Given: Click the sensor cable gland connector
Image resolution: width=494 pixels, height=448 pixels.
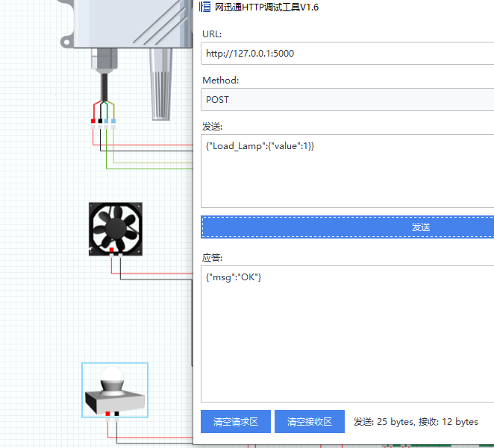Looking at the screenshot, I should (x=103, y=58).
